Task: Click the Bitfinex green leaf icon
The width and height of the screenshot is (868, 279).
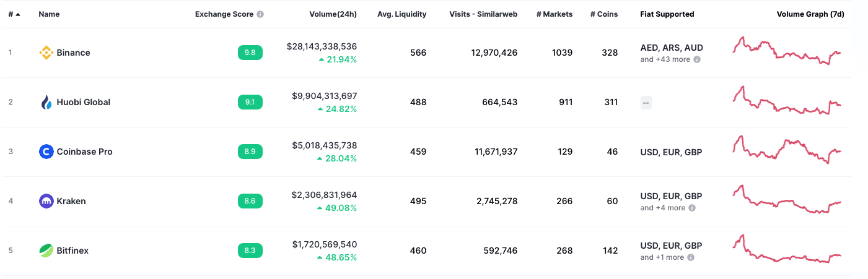Action: point(46,251)
